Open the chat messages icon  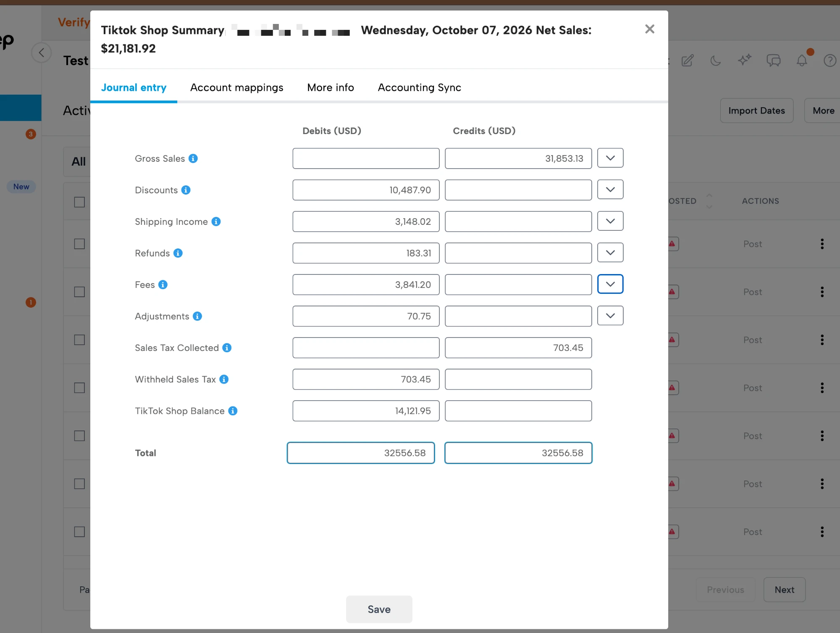click(x=773, y=61)
